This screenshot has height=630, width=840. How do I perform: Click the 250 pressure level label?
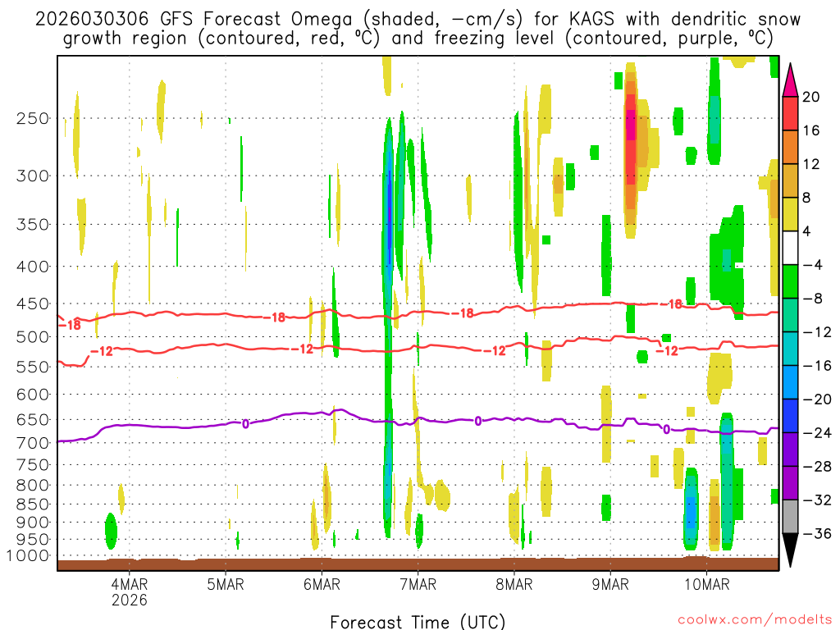tap(33, 118)
